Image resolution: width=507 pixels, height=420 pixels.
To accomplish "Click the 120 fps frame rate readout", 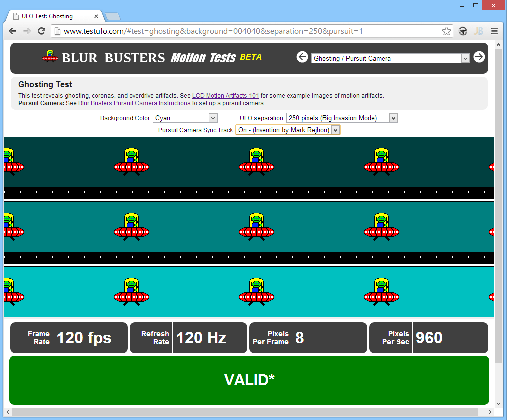I will [84, 338].
